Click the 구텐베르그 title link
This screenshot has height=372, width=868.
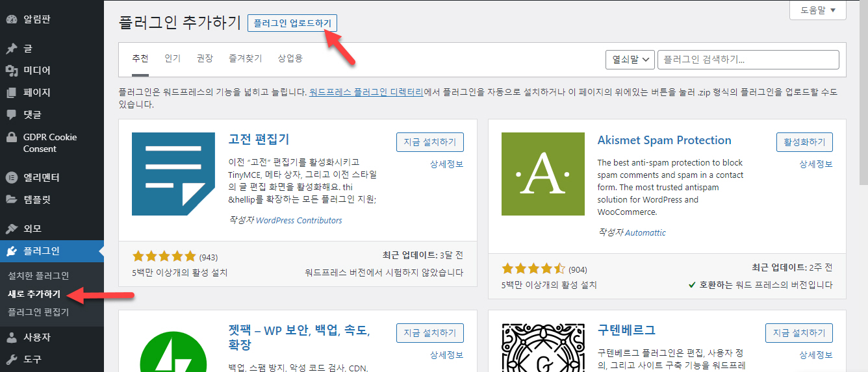point(626,330)
